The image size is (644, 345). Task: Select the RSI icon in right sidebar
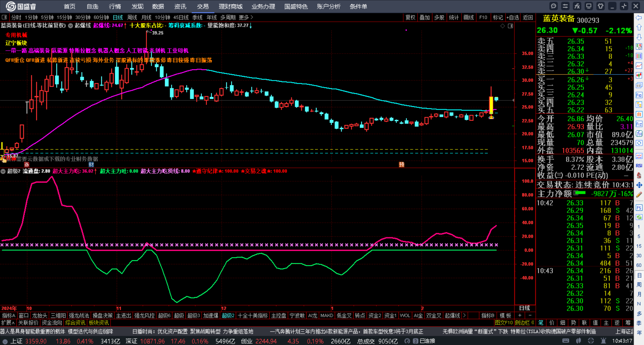pos(639,165)
